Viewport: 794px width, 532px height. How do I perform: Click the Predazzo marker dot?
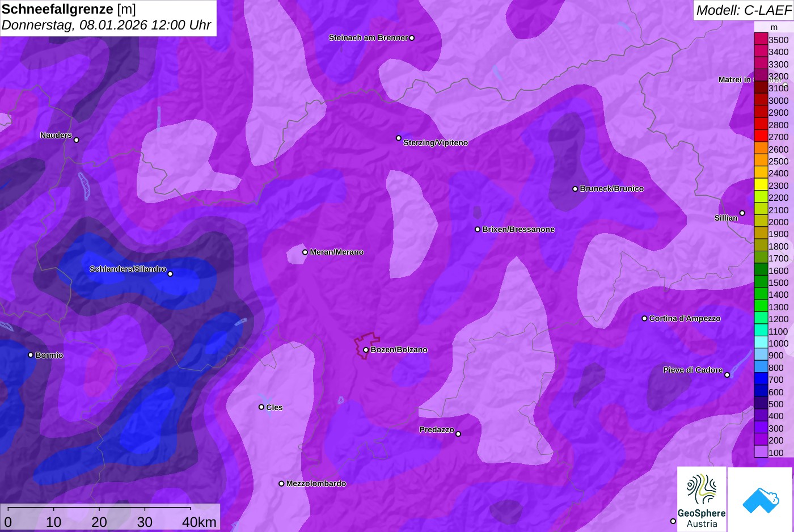(x=458, y=434)
